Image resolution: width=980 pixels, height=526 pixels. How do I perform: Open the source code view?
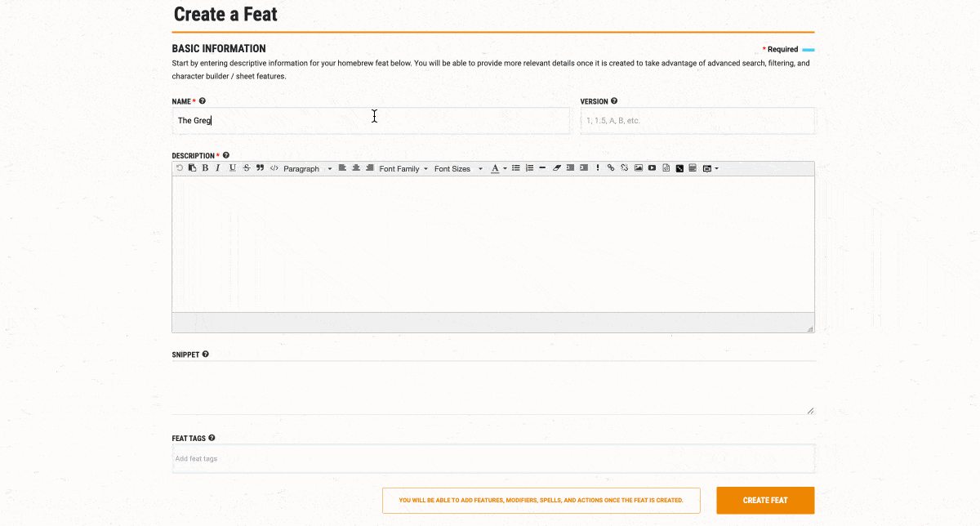point(274,168)
